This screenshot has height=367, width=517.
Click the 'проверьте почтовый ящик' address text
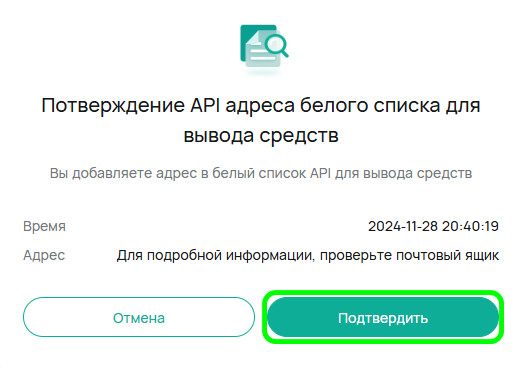409,256
